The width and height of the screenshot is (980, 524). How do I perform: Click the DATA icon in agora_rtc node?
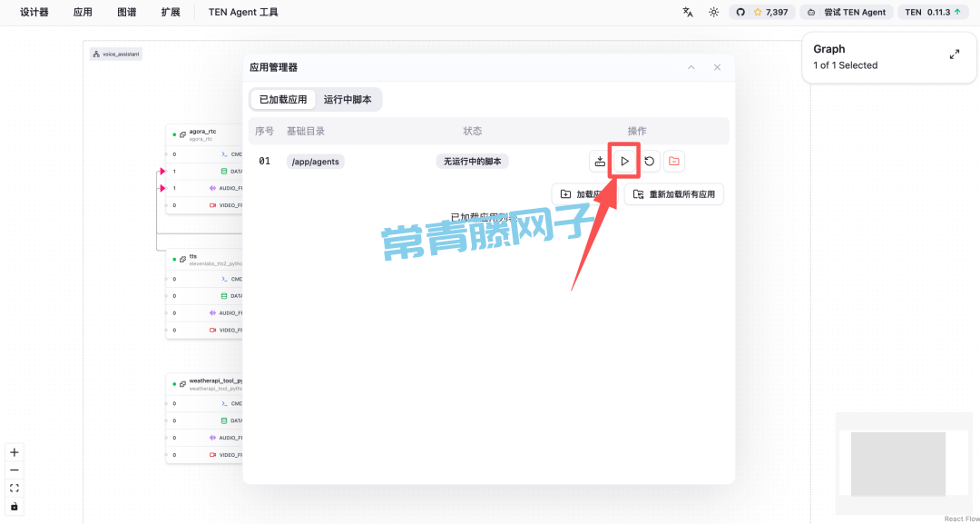[x=224, y=171]
